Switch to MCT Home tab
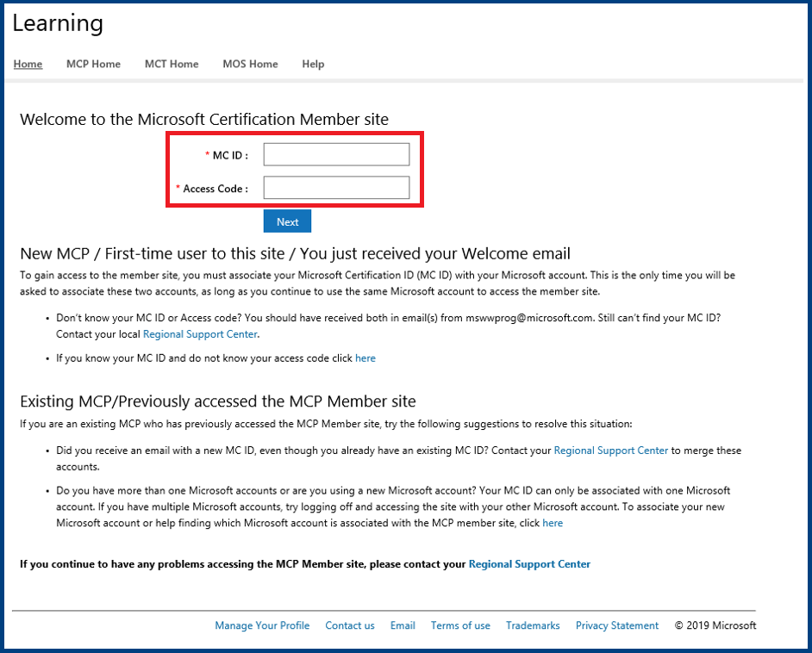The width and height of the screenshot is (812, 653). pos(172,64)
